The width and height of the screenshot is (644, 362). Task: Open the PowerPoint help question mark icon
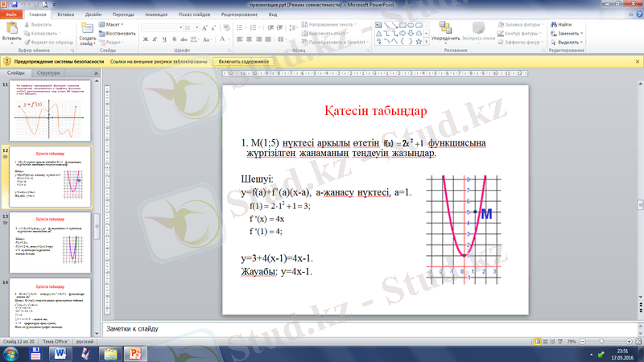[x=636, y=14]
